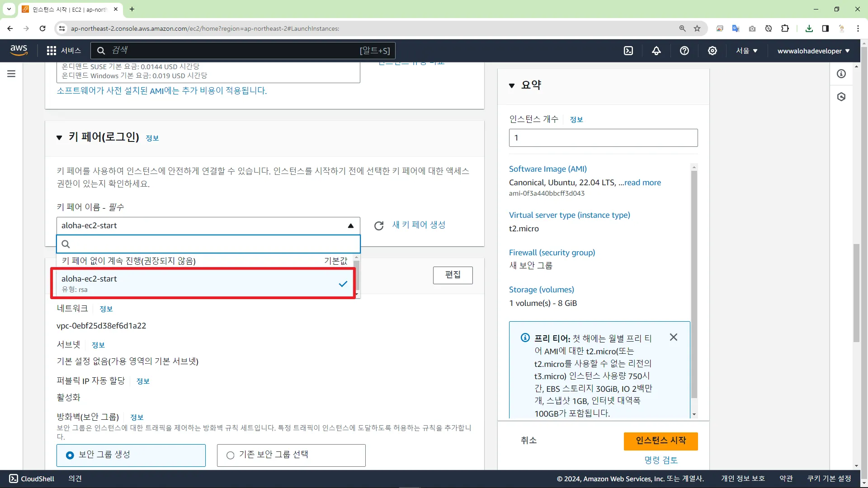The height and width of the screenshot is (488, 868).
Task: Choose the aloha-ec2-start key pair option
Action: click(x=203, y=283)
